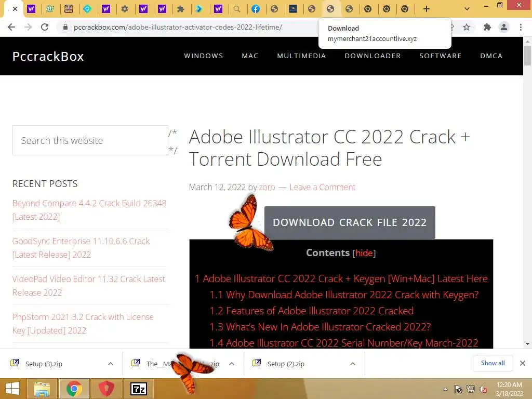Screen dimensions: 532x399
Task: Click the Chrome taskbar icon
Action: [74, 389]
